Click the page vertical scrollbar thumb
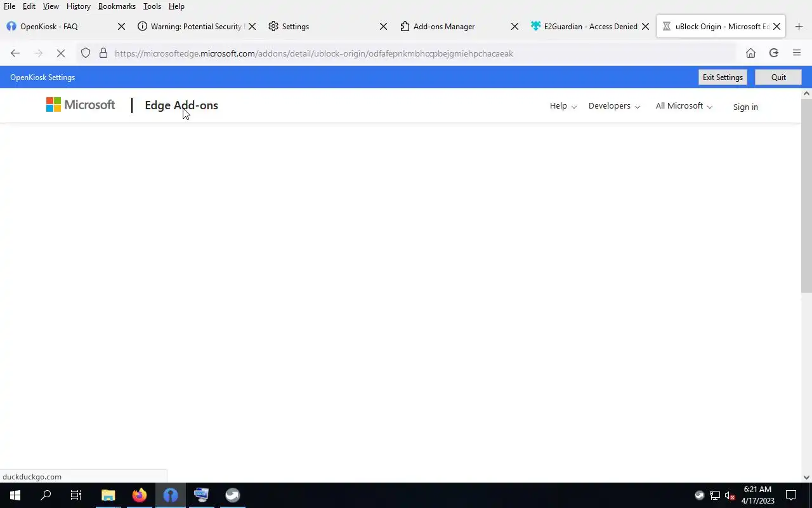This screenshot has width=812, height=508. pyautogui.click(x=807, y=195)
